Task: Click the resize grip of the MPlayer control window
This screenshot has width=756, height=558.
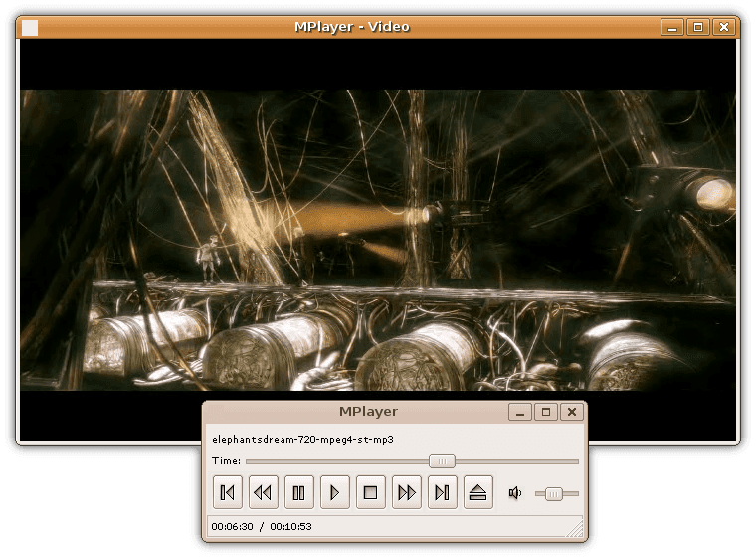Action: coord(575,528)
